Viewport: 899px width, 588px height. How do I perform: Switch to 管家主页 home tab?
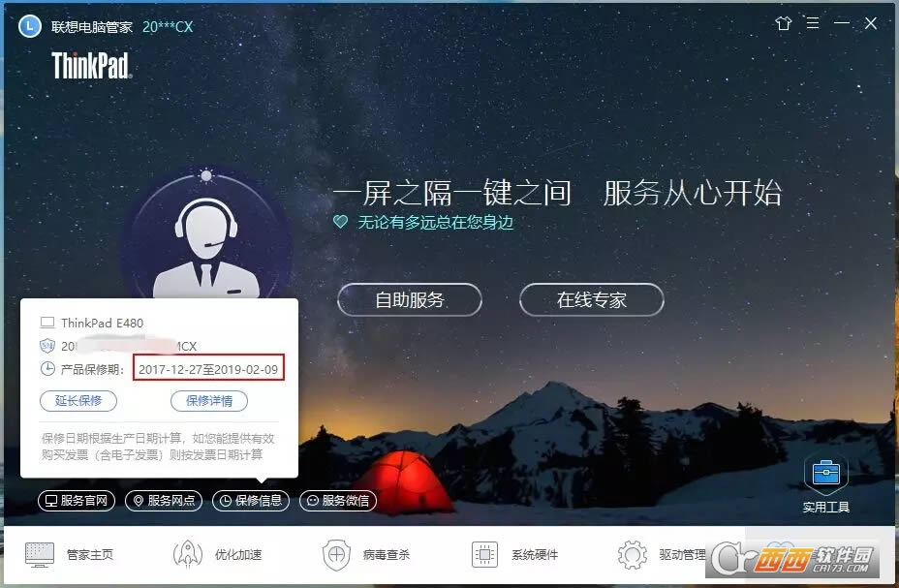pyautogui.click(x=70, y=554)
